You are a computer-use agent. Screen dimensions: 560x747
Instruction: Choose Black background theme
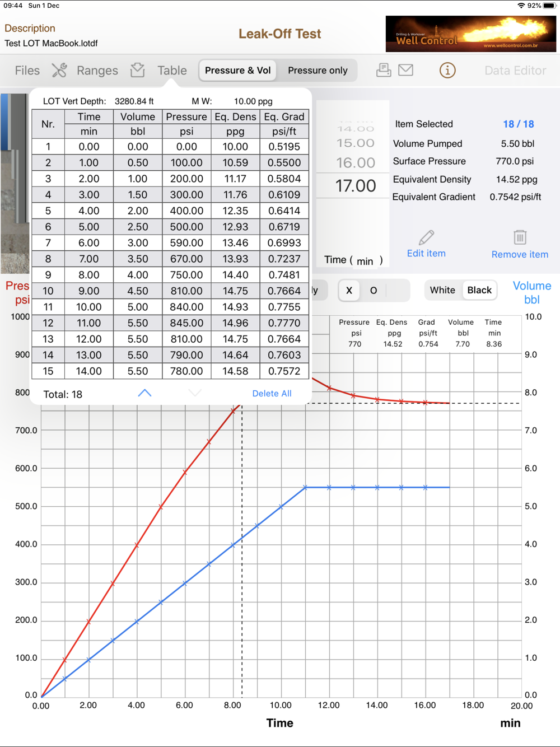tap(479, 290)
